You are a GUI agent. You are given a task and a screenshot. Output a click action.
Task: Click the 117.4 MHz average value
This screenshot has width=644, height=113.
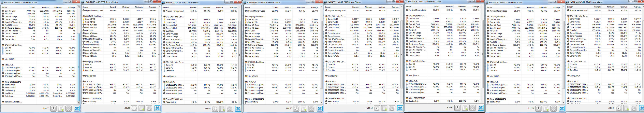click(x=71, y=14)
